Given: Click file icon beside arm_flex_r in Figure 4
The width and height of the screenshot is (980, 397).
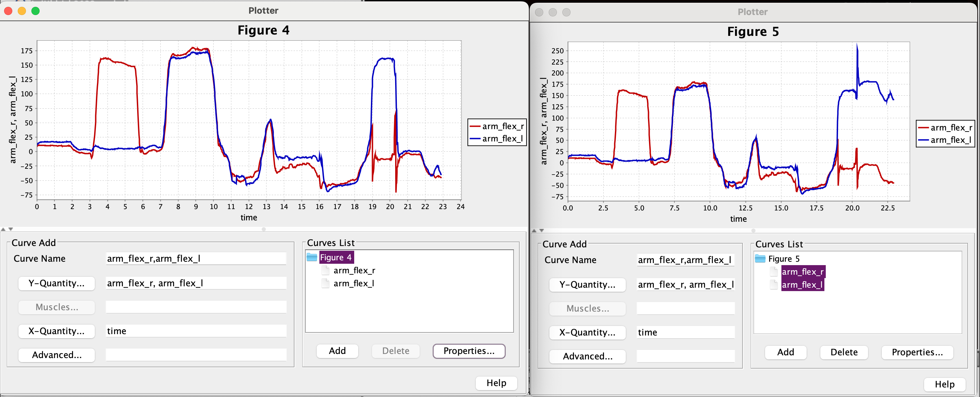Looking at the screenshot, I should (325, 271).
